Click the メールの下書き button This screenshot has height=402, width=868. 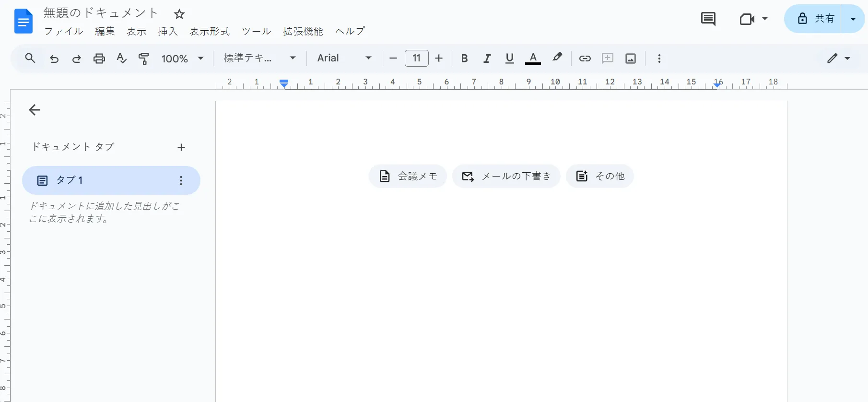click(x=506, y=176)
